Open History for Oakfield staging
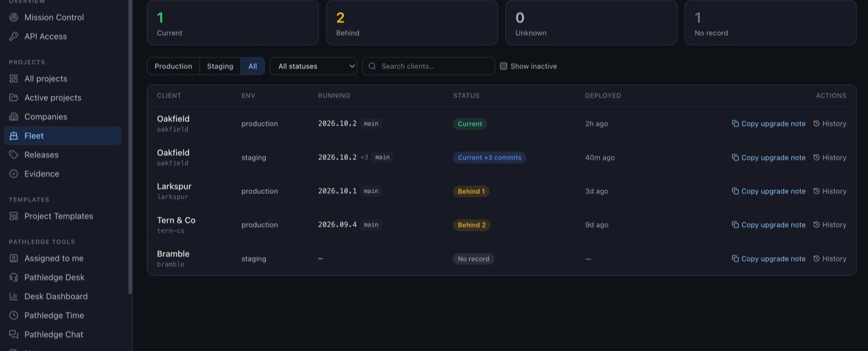 tap(829, 158)
